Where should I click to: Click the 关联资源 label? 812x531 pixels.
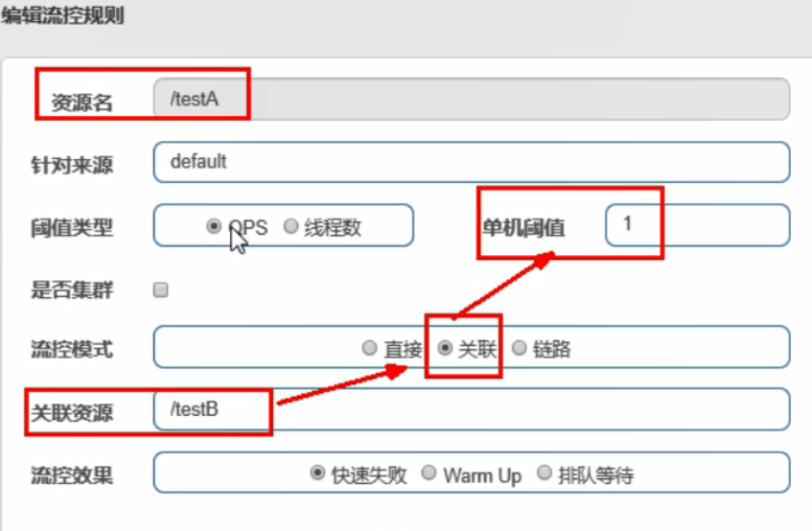click(x=72, y=413)
